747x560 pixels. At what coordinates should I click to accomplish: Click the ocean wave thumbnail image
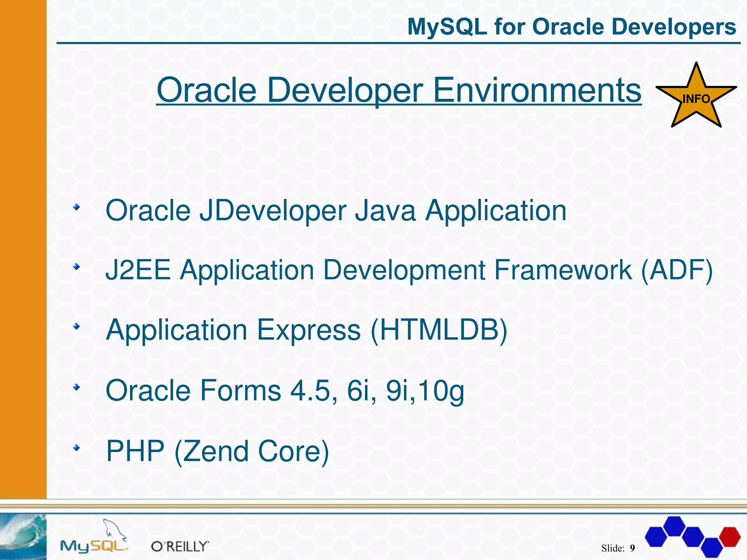click(x=23, y=537)
